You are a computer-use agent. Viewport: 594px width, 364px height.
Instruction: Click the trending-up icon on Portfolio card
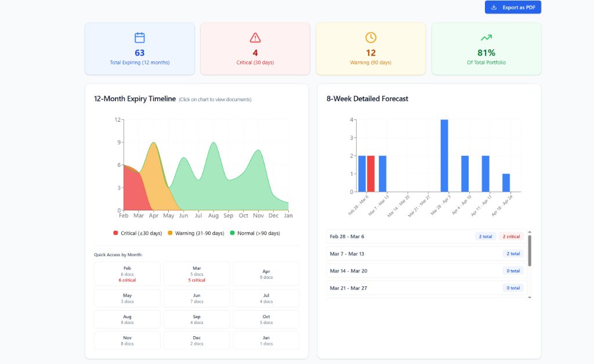pyautogui.click(x=487, y=38)
